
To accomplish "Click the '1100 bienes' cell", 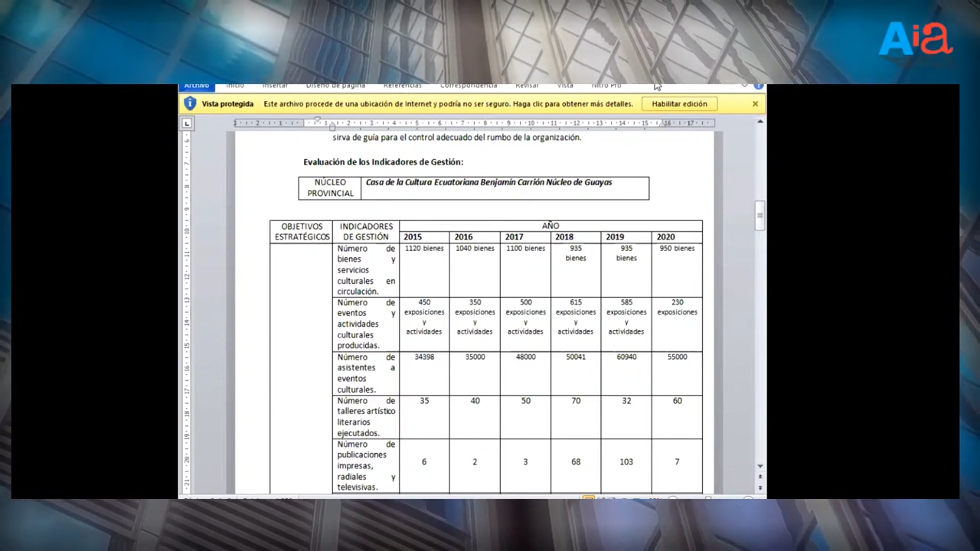I will (x=525, y=270).
